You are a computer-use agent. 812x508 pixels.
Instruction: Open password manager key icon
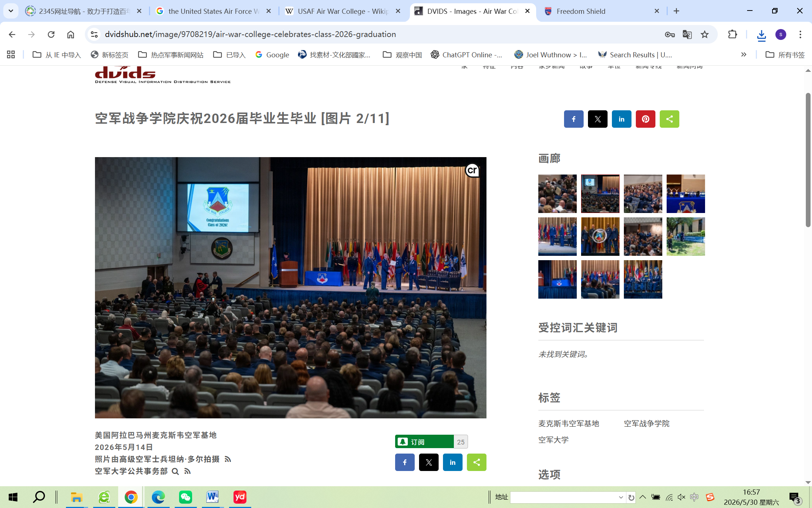[670, 34]
